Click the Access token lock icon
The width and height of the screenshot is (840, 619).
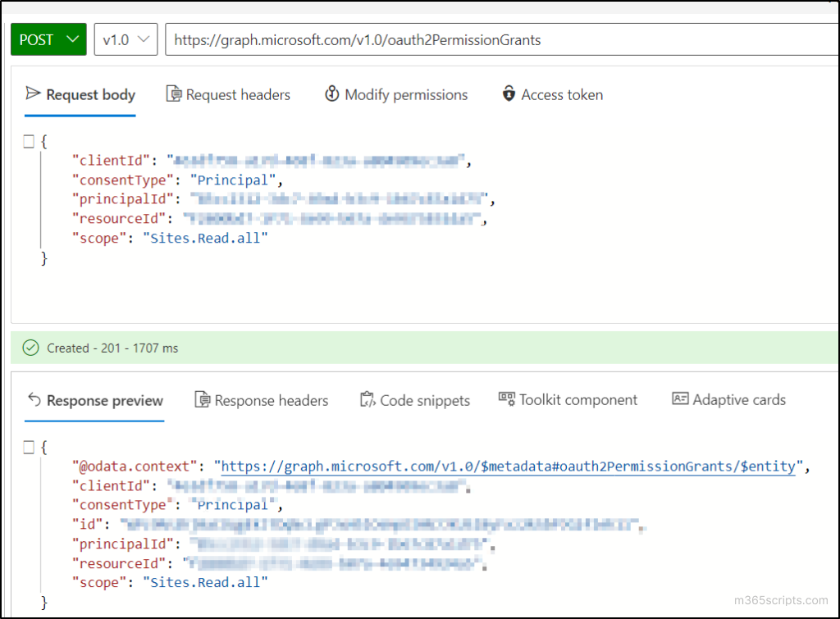(x=509, y=94)
